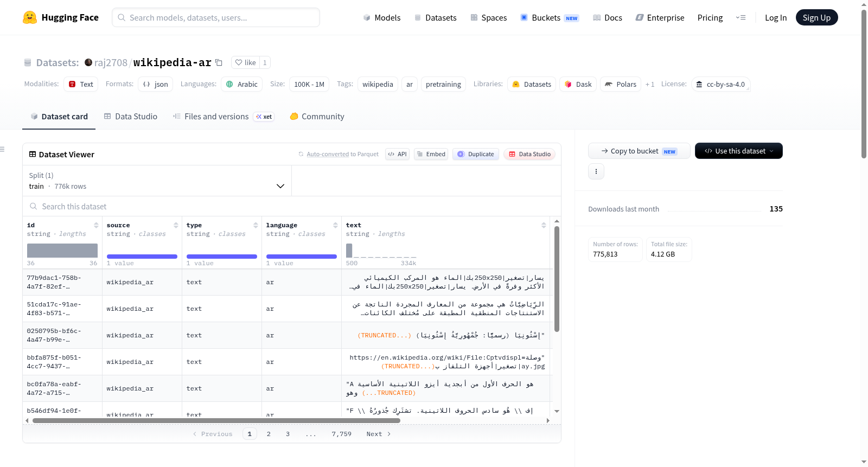Select the Polars library tag
The image size is (868, 467).
click(621, 84)
